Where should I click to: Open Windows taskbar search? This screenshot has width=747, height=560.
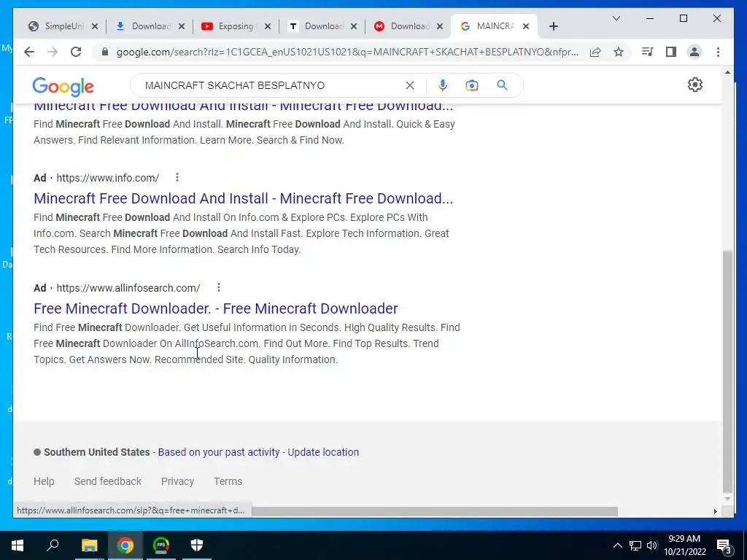(53, 545)
